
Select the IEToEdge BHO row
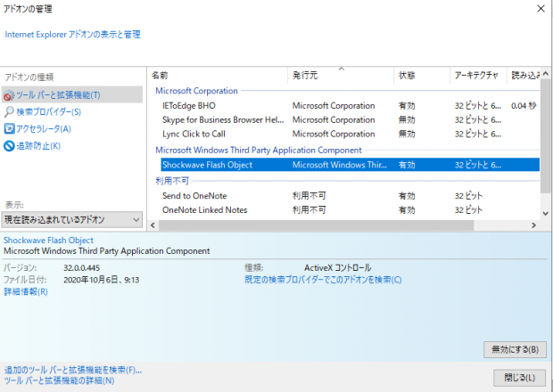tap(350, 106)
